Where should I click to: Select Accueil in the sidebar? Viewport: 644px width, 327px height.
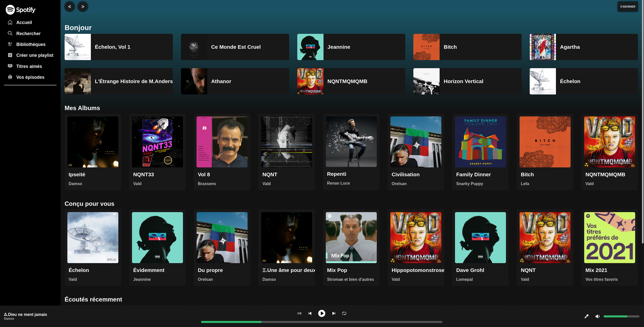[x=24, y=22]
